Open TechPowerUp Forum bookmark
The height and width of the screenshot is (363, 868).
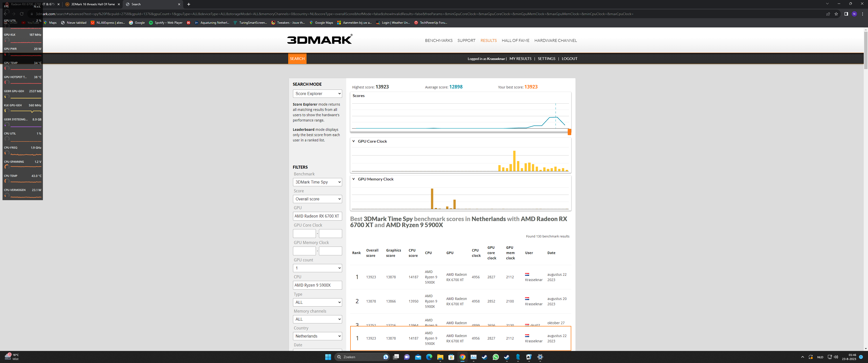click(431, 22)
